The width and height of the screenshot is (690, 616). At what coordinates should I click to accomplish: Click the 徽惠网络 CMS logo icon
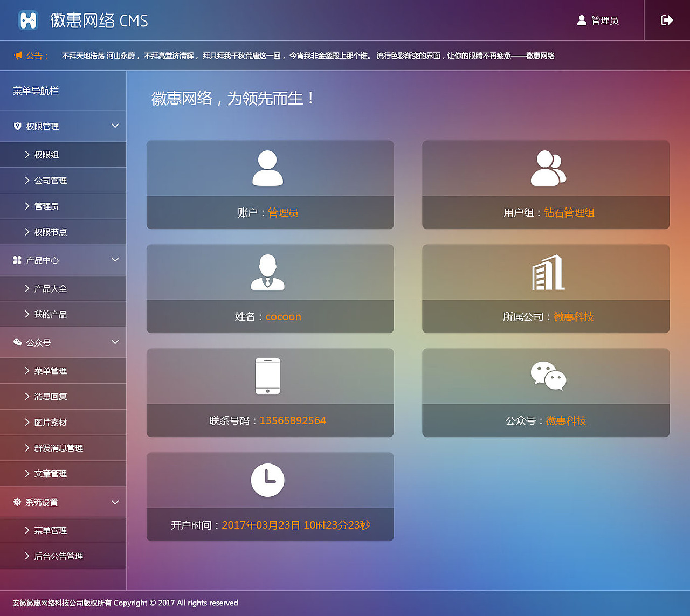28,20
